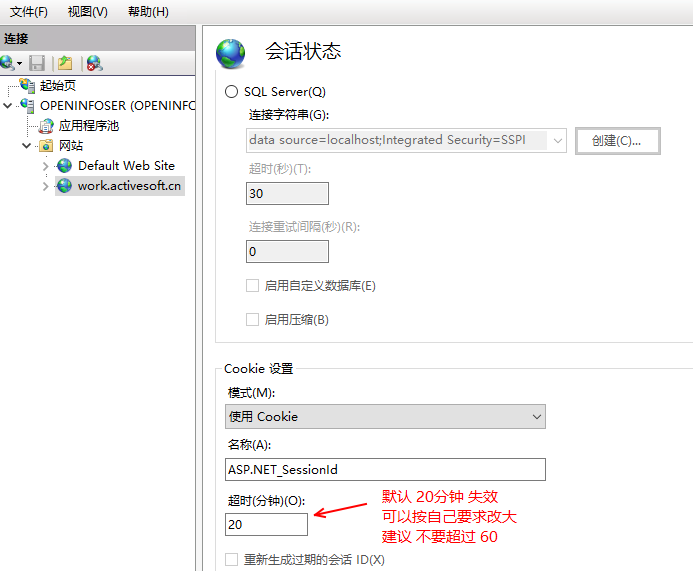Select the 起始页 start page icon
This screenshot has height=571, width=693.
(x=28, y=86)
